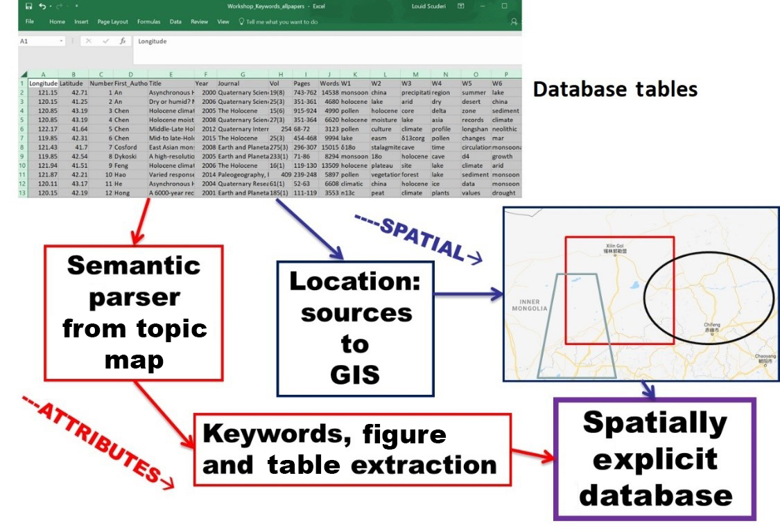
Task: Select the column G header
Action: point(242,74)
